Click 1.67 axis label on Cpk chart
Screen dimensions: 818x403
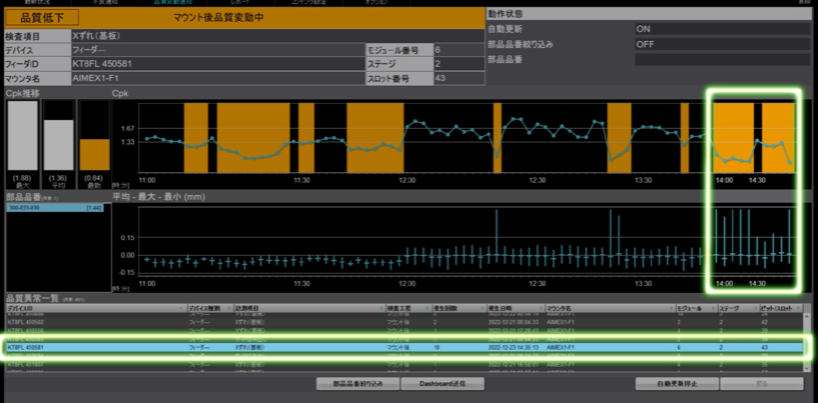128,128
